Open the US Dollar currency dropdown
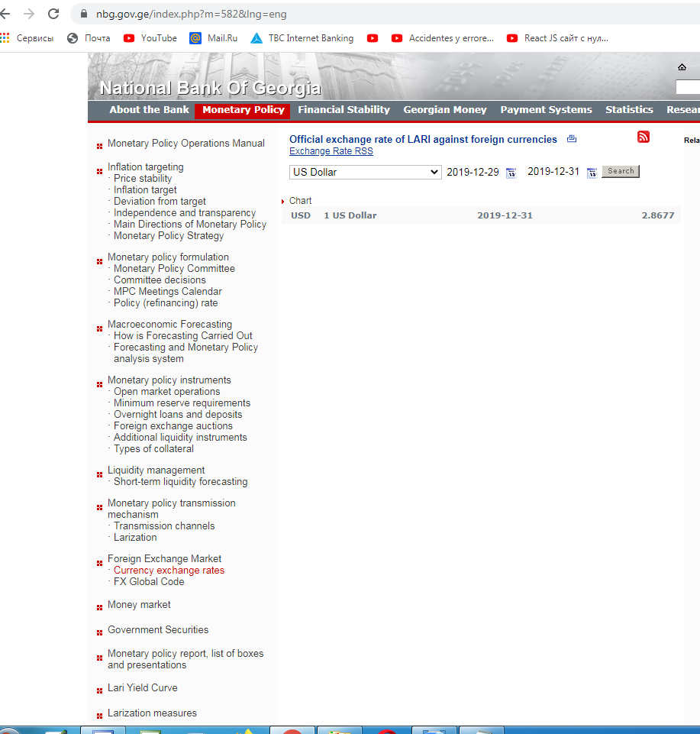 [x=365, y=172]
